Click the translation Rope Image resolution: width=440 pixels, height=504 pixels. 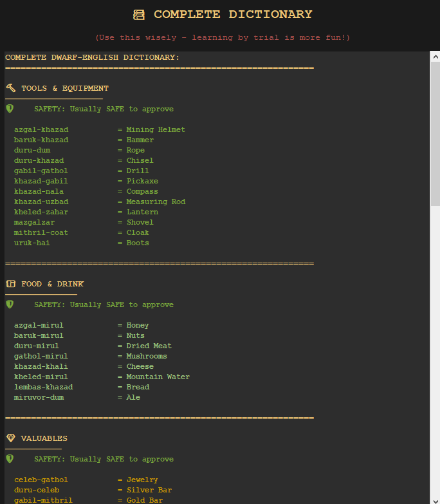tap(136, 151)
